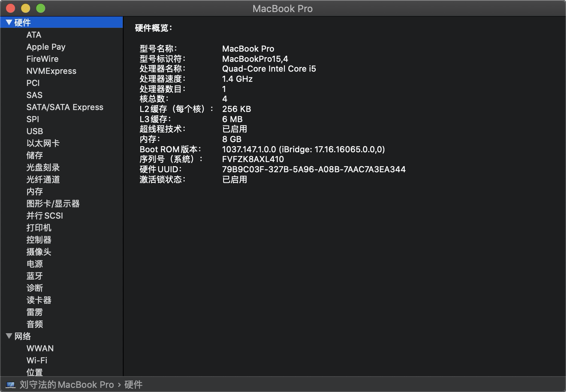
Task: Click the 硬件 UUID label
Action: coord(161,169)
